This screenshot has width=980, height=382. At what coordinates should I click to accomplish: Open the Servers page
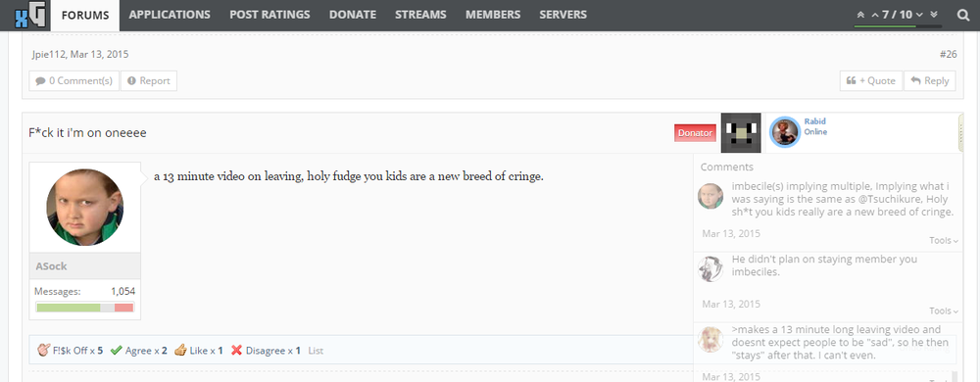(563, 15)
